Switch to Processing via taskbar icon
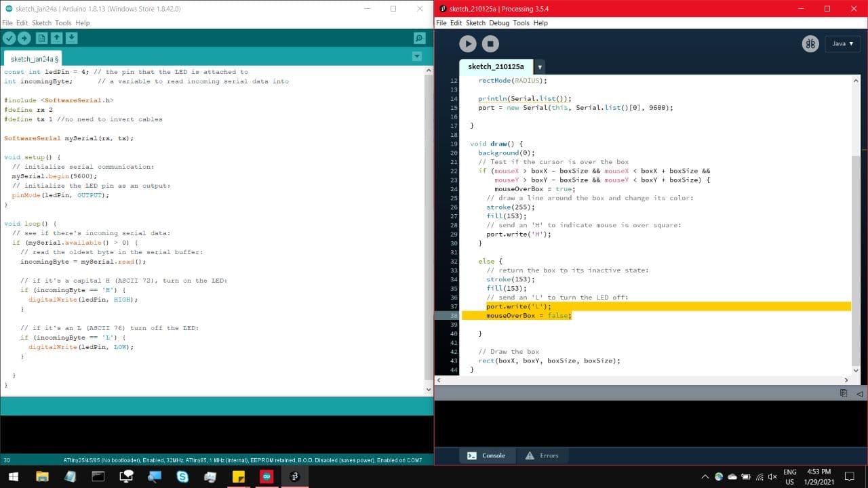This screenshot has width=868, height=488. pyautogui.click(x=294, y=476)
